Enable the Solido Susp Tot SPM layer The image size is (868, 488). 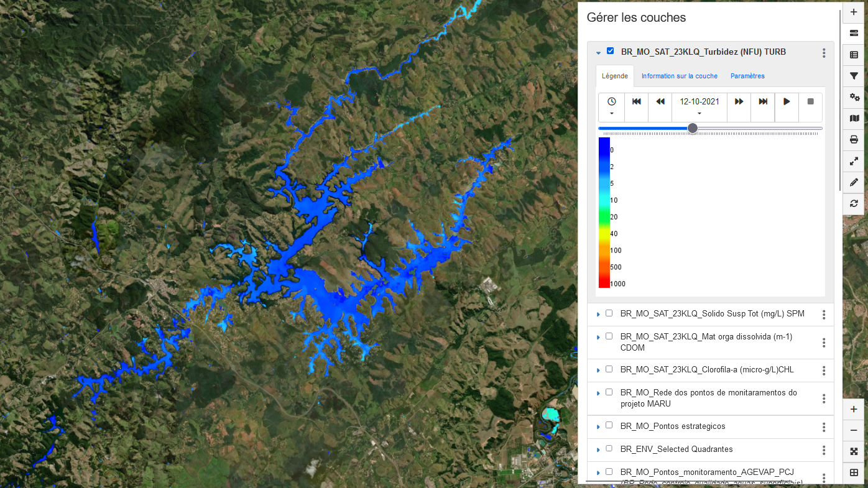tap(609, 313)
